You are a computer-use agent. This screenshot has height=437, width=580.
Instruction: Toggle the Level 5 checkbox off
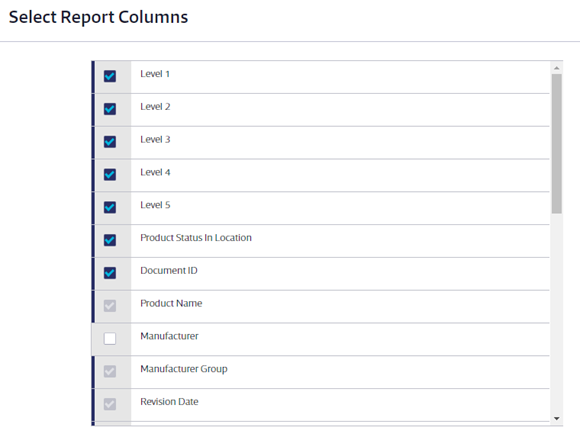110,207
